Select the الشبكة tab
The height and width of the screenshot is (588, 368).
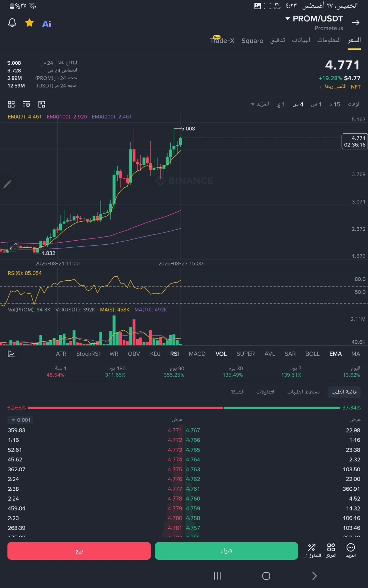tap(237, 392)
